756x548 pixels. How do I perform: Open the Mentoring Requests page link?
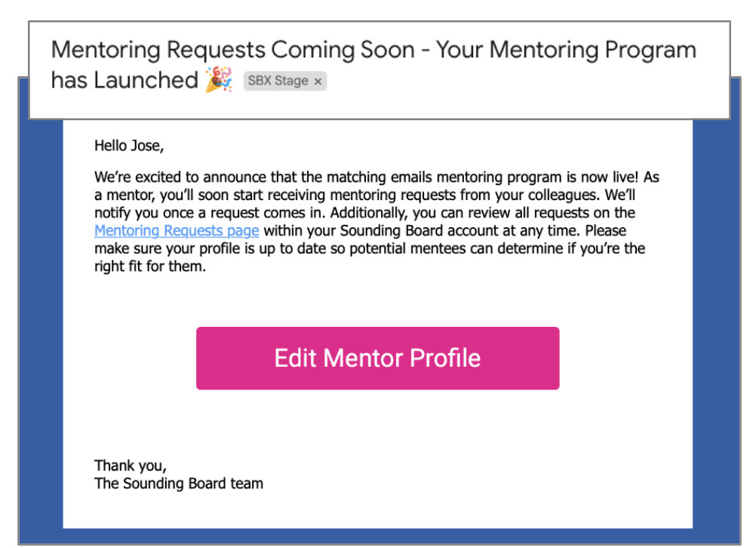(177, 231)
